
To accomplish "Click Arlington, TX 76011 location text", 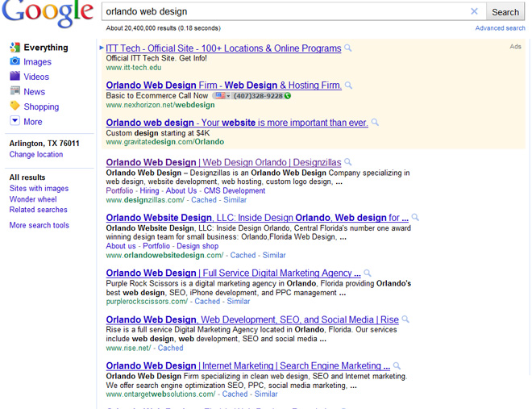I will click(x=44, y=144).
